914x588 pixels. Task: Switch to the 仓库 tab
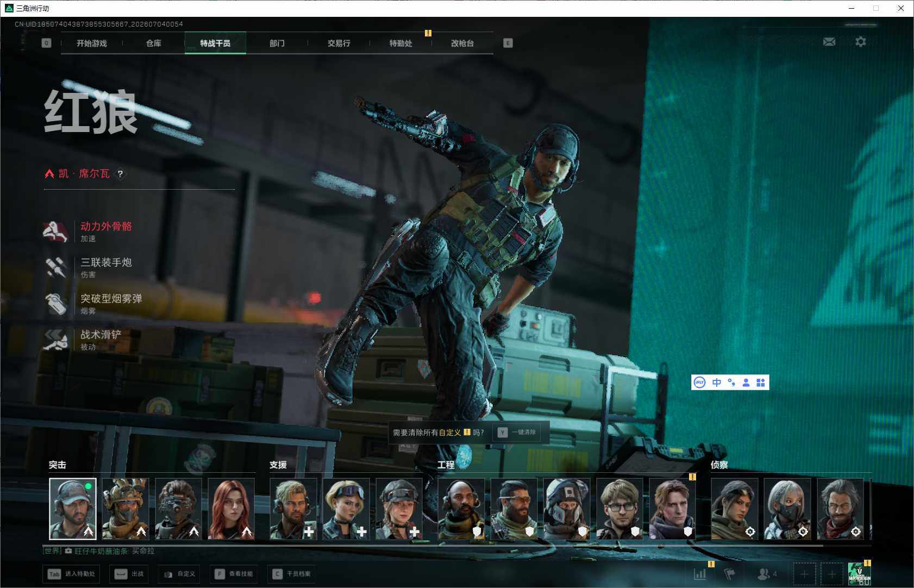click(x=154, y=43)
